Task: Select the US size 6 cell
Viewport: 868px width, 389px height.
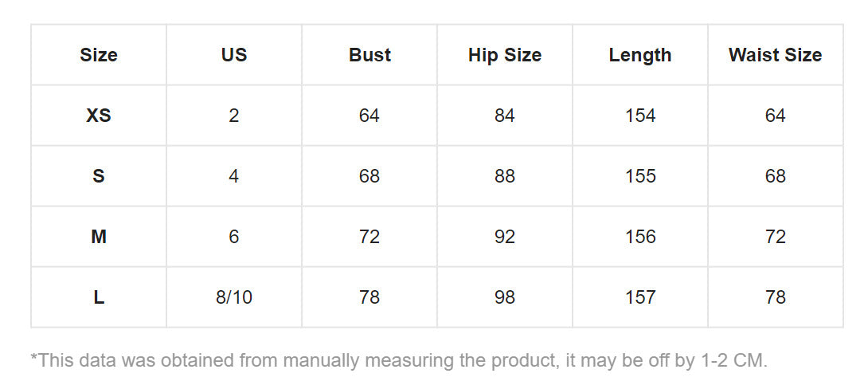Action: click(x=234, y=237)
